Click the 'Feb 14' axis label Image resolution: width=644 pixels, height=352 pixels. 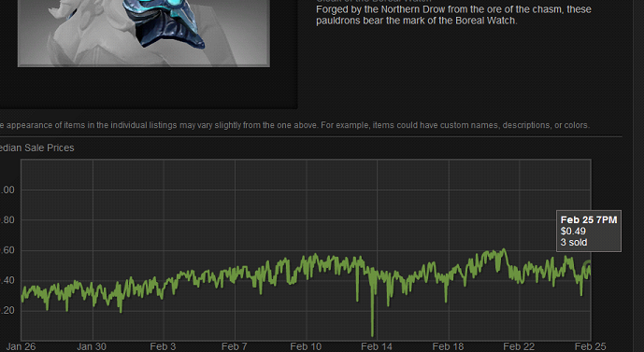coord(377,346)
